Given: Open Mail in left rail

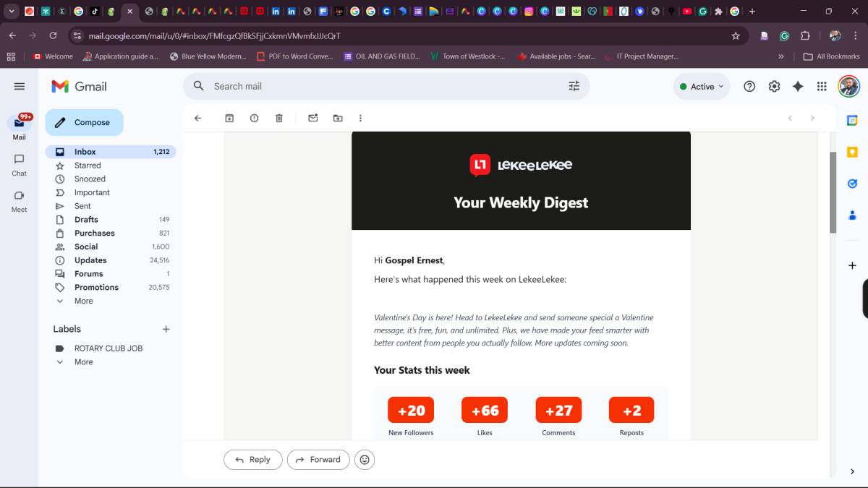Looking at the screenshot, I should pos(19,127).
